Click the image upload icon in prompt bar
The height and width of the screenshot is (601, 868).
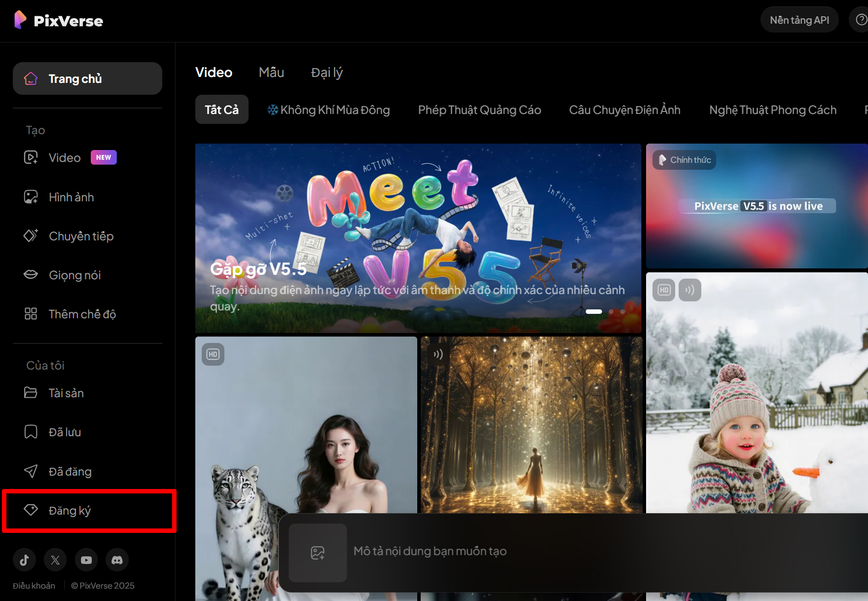318,553
